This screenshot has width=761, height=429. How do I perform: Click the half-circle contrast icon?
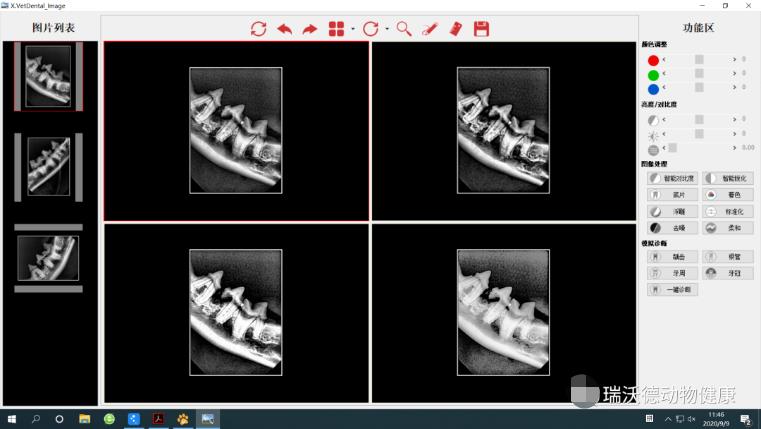[653, 120]
